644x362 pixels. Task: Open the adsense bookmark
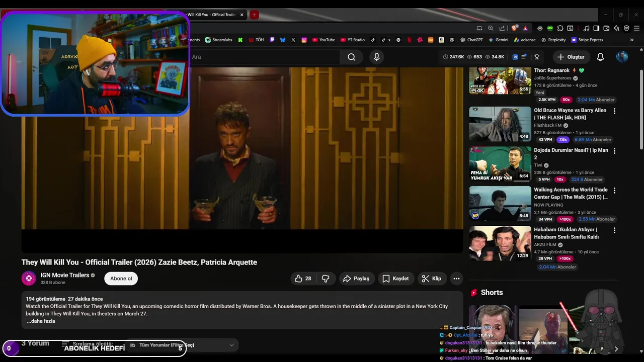point(525,40)
